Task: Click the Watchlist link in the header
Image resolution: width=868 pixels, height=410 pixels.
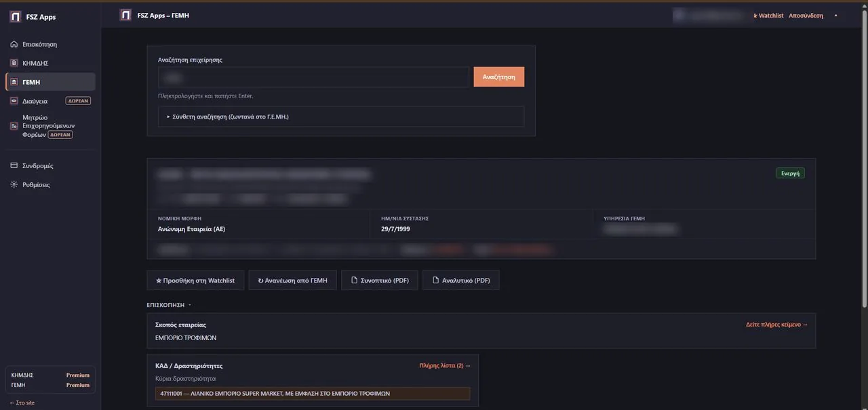Action: pos(768,16)
